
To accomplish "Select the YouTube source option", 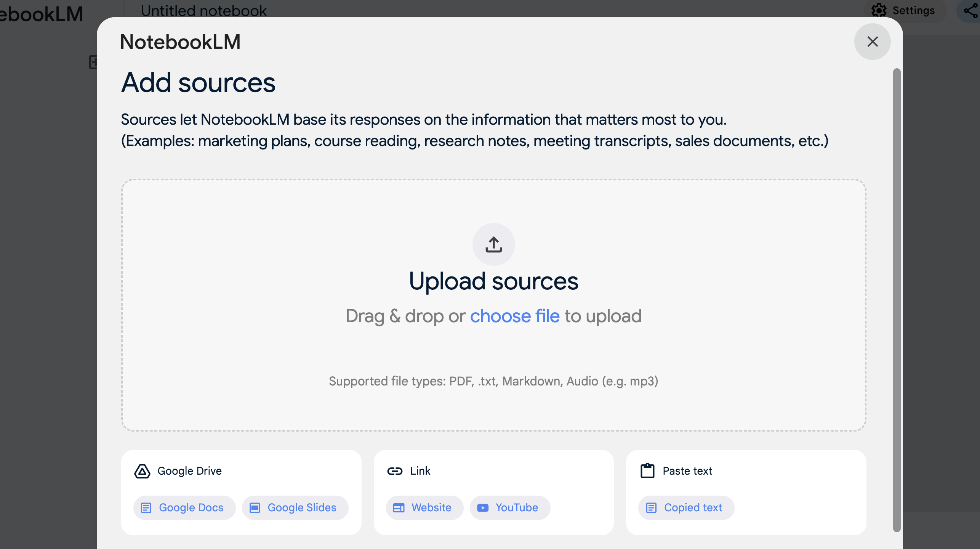I will (x=509, y=507).
